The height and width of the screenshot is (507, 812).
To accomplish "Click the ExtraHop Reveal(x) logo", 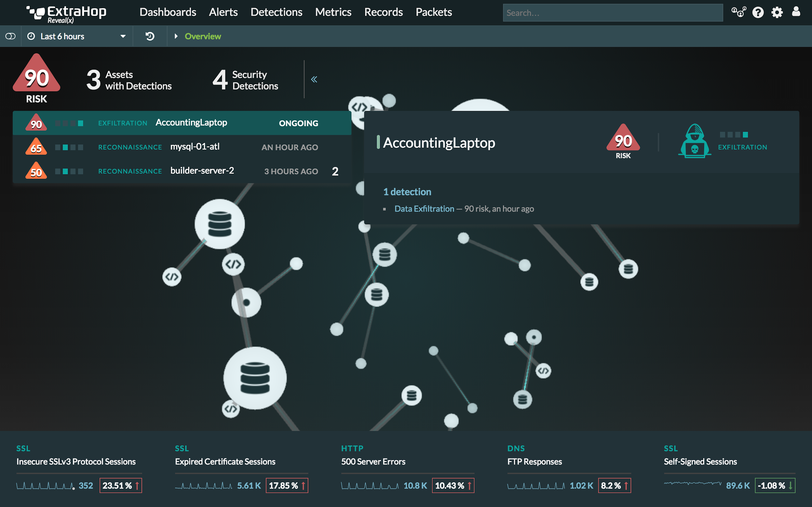I will tap(67, 14).
